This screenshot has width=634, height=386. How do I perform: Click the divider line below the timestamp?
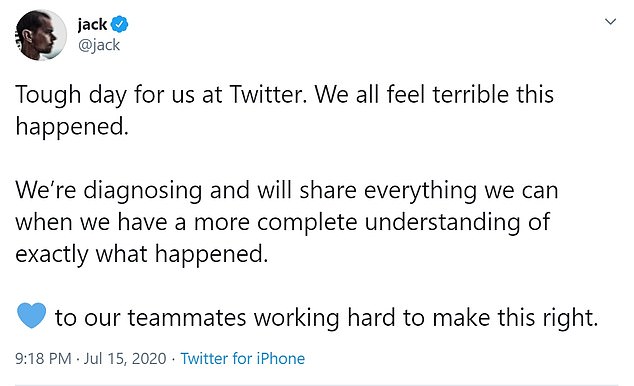click(x=317, y=384)
